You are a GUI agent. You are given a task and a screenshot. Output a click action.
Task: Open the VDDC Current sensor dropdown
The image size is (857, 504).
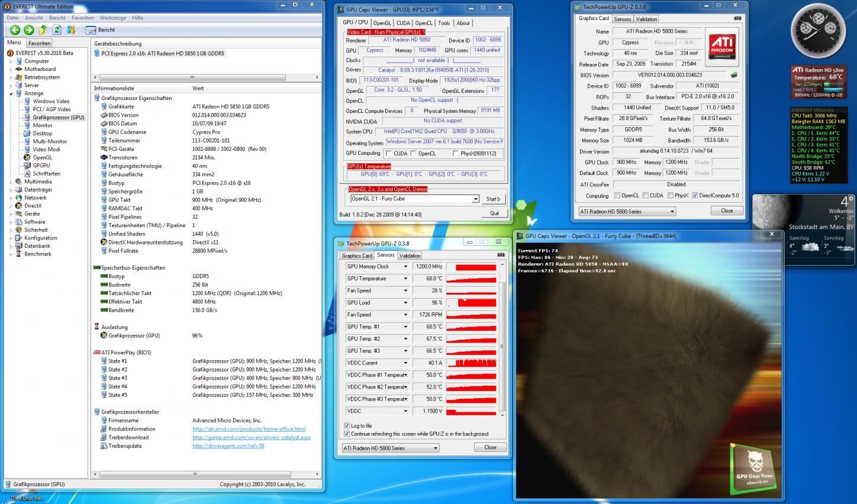click(405, 363)
